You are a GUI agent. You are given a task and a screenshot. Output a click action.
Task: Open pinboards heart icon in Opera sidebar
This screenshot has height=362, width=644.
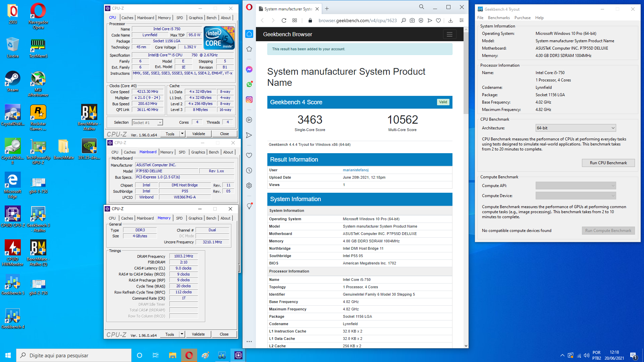tap(249, 156)
